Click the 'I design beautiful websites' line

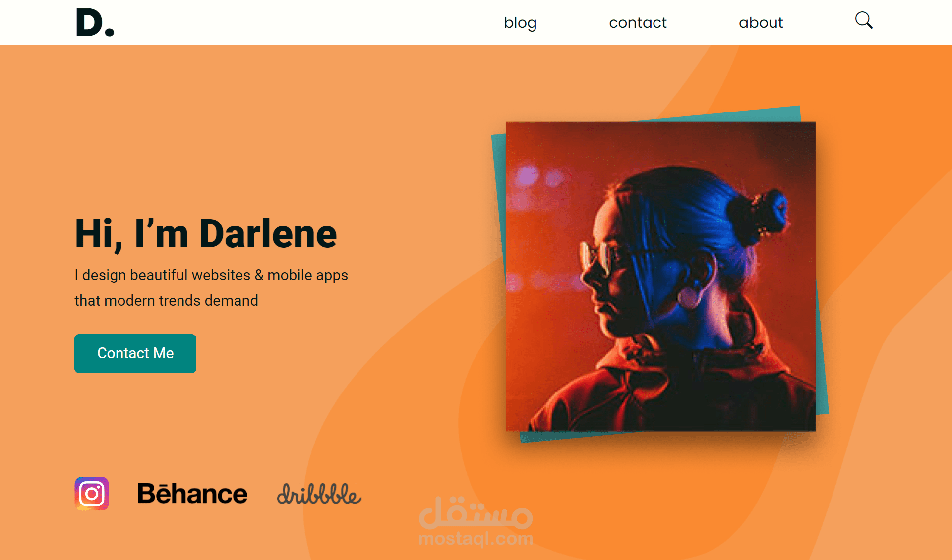click(x=211, y=275)
